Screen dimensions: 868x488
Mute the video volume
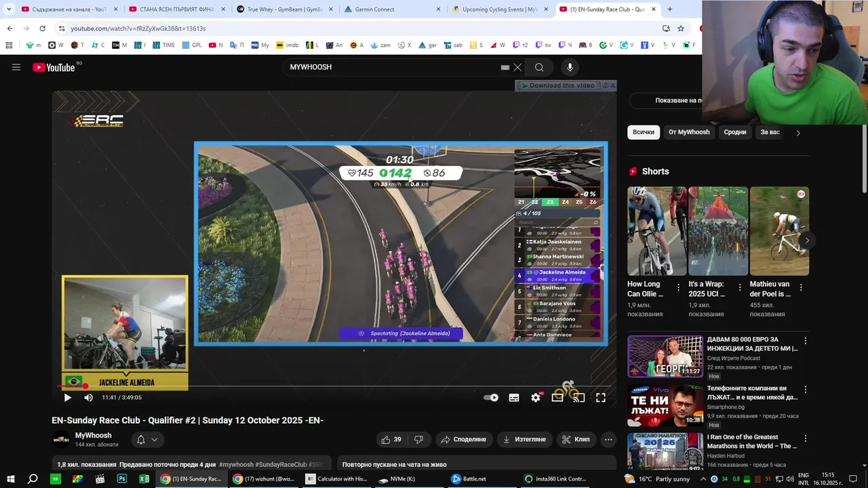[88, 398]
